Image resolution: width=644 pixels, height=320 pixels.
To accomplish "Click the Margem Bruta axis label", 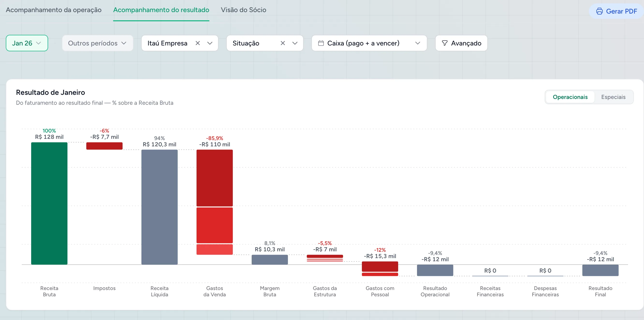I will click(x=270, y=291).
